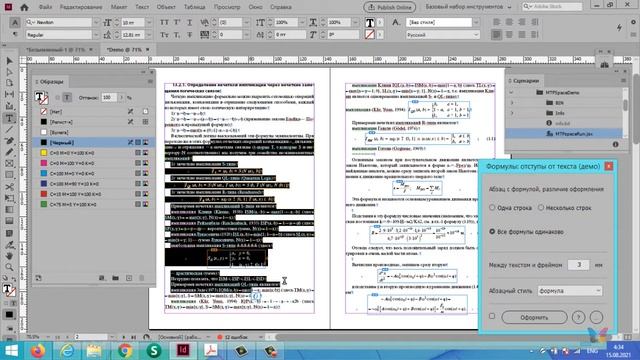
Task: Select the C=75 M=5 Y=100 K=0 green swatch
Action: [x=94, y=204]
